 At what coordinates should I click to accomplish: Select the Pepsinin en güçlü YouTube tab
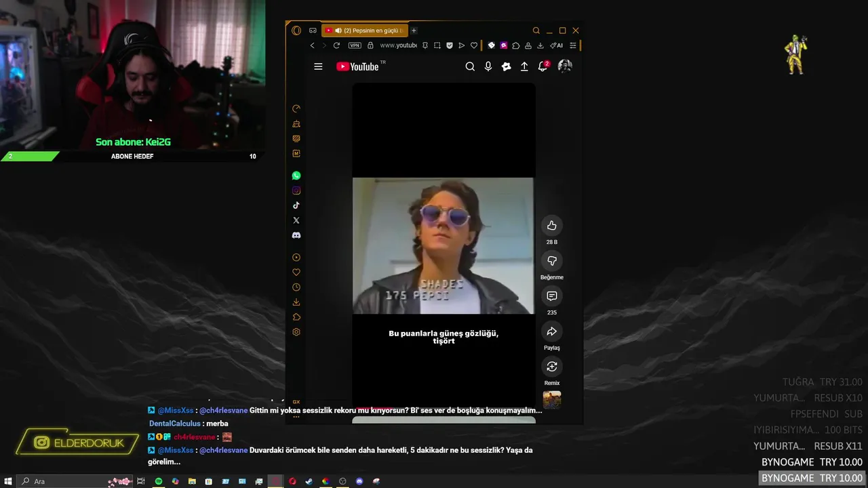pos(364,30)
